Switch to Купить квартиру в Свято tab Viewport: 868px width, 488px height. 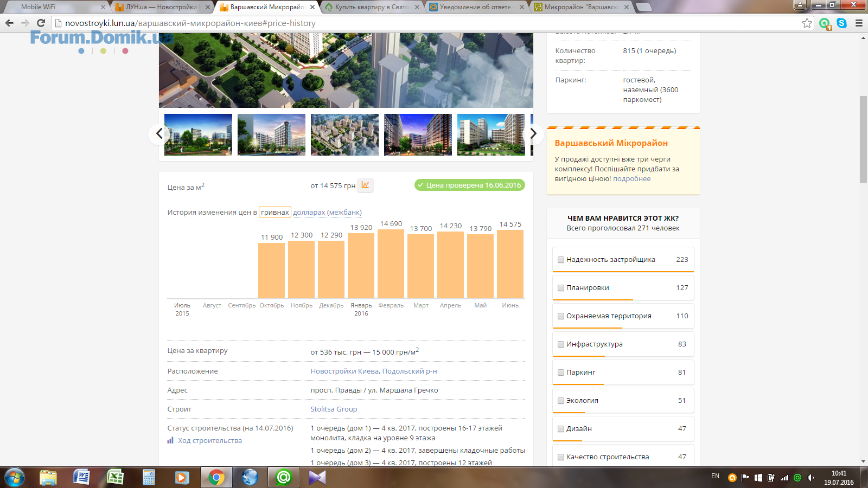(372, 7)
